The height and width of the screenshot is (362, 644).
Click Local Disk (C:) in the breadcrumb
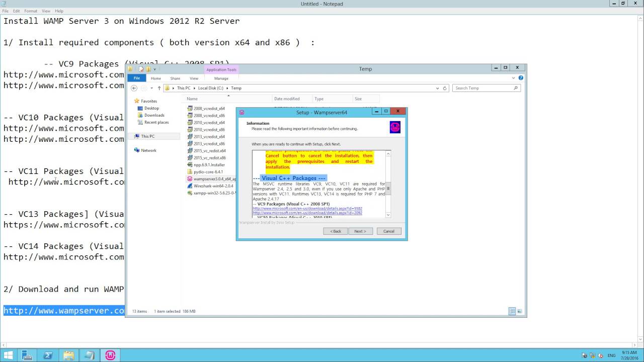pos(211,88)
